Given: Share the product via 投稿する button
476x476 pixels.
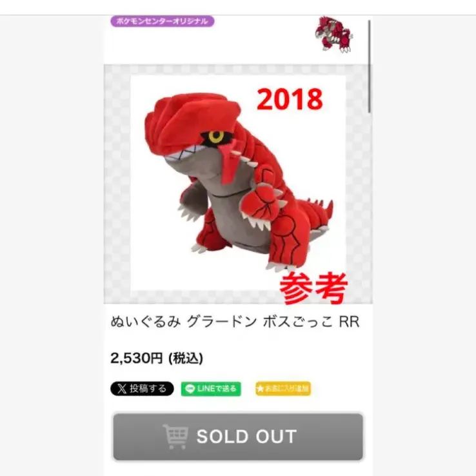Looking at the screenshot, I should click(142, 388).
